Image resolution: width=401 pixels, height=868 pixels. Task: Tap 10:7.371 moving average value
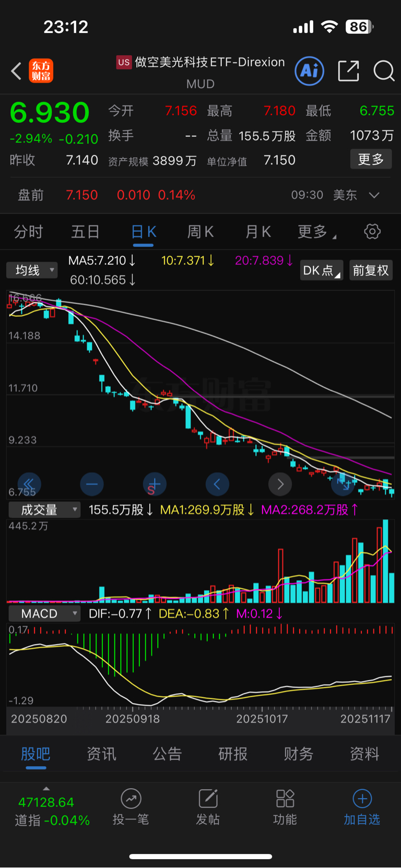[187, 260]
